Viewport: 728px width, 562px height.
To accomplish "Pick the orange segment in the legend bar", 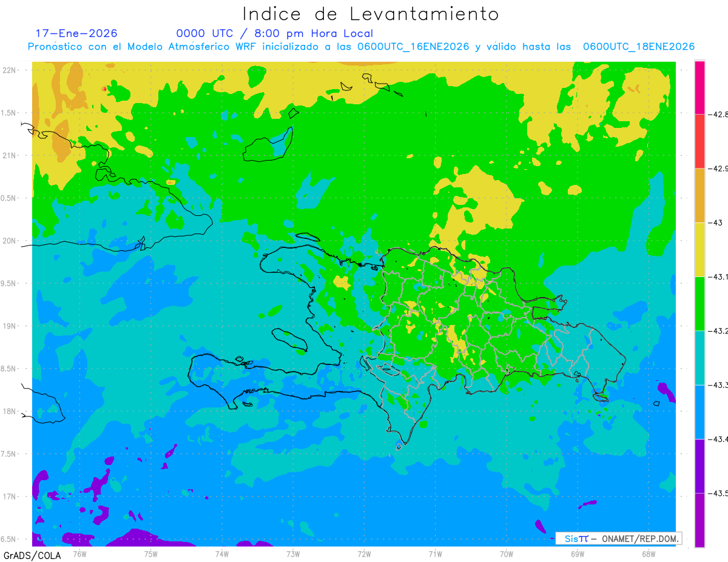I will point(699,195).
